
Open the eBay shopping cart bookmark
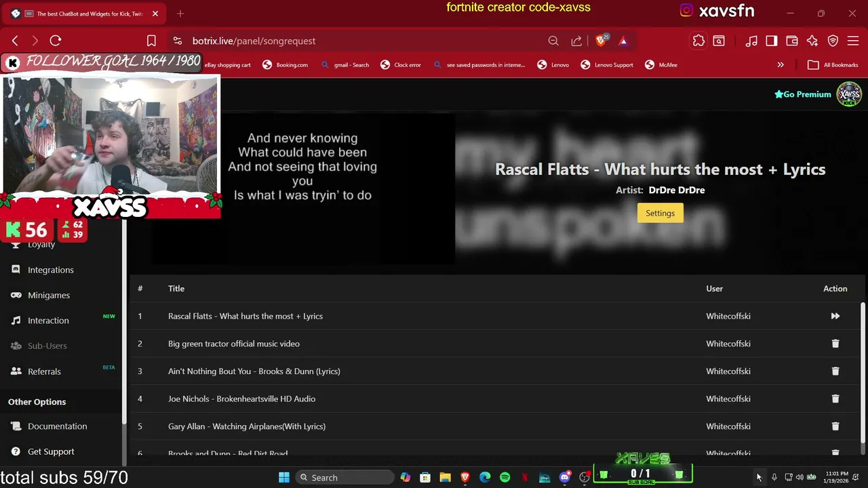coord(228,65)
